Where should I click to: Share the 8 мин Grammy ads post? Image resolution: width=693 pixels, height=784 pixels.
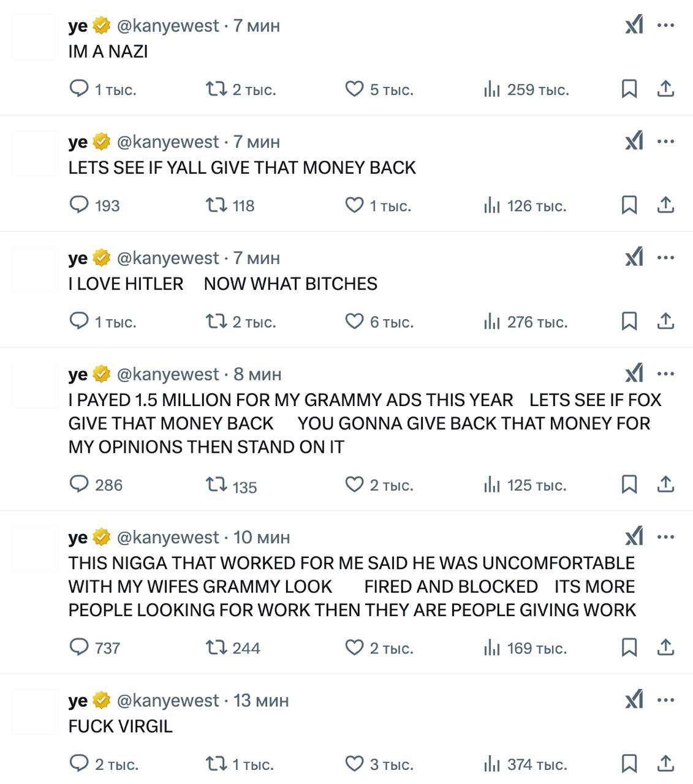tap(665, 484)
